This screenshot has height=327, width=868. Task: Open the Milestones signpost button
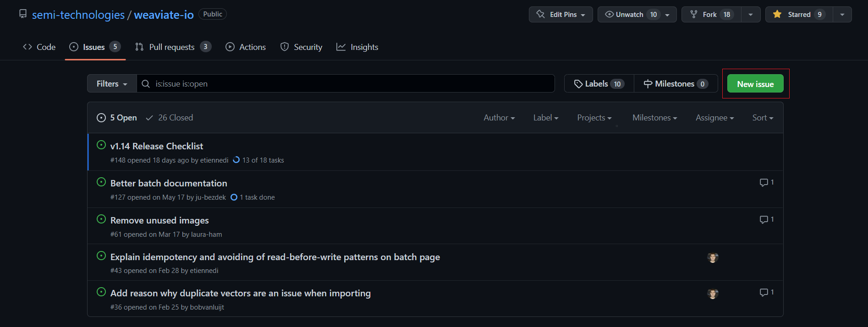[676, 84]
